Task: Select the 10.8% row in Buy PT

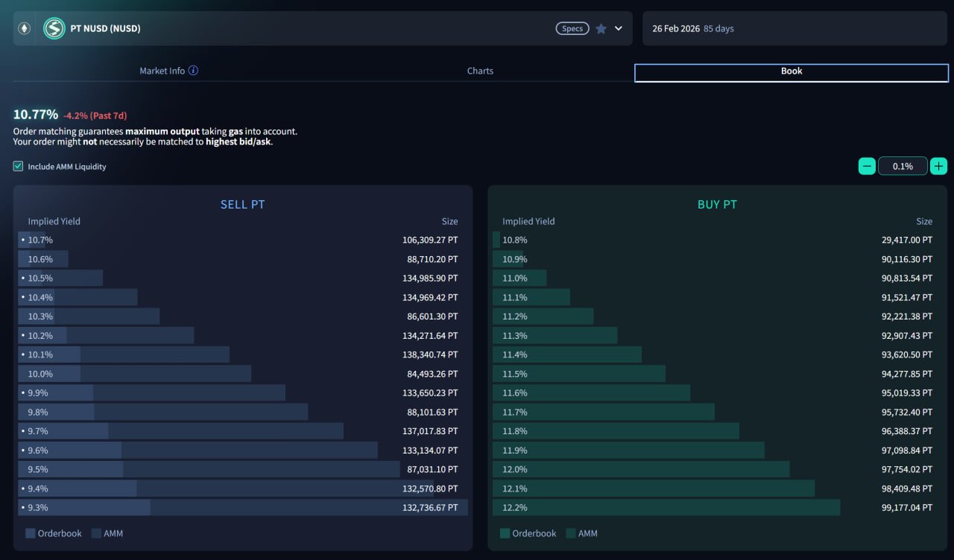Action: [717, 240]
